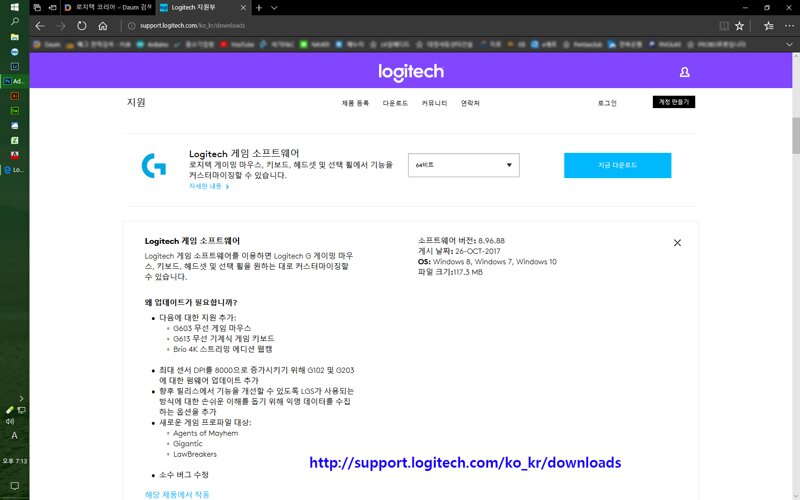This screenshot has height=500, width=800.
Task: Show tab previews chevron next to new tab
Action: pos(274,8)
